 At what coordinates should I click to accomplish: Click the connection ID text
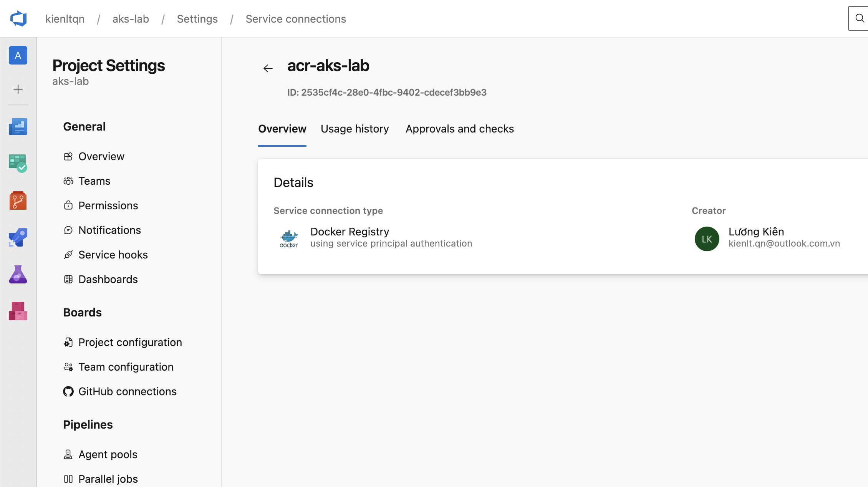click(387, 92)
